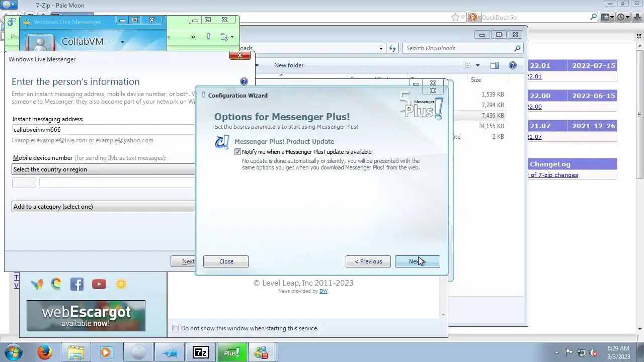644x362 pixels.
Task: Uncheck Notify me when update is available
Action: [x=238, y=152]
